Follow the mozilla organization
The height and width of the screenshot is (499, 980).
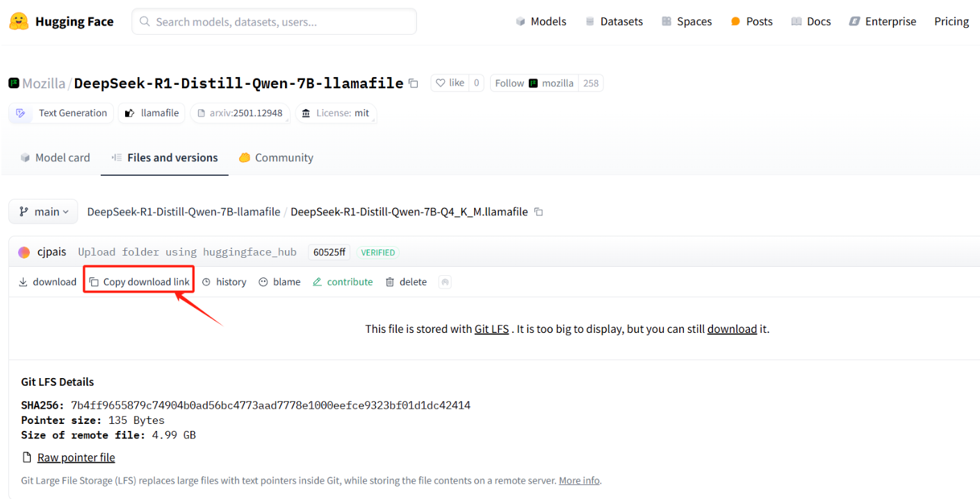click(x=534, y=83)
